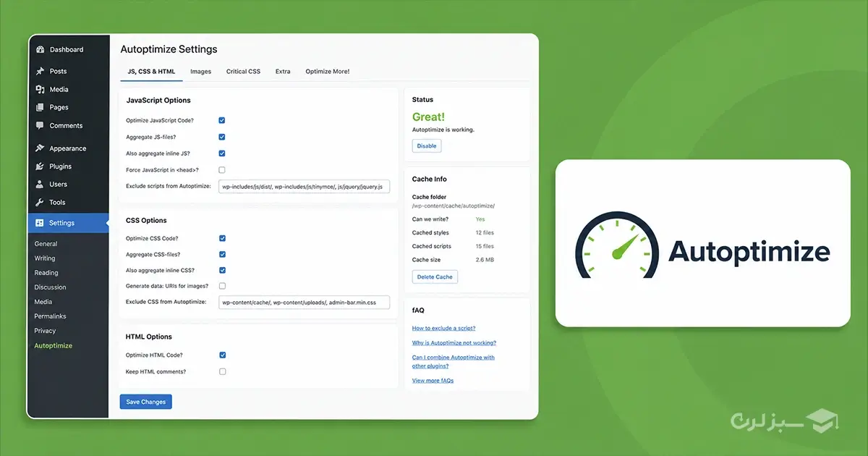Viewport: 868px width, 456px height.
Task: Go to Permalinks settings submenu
Action: click(x=51, y=316)
